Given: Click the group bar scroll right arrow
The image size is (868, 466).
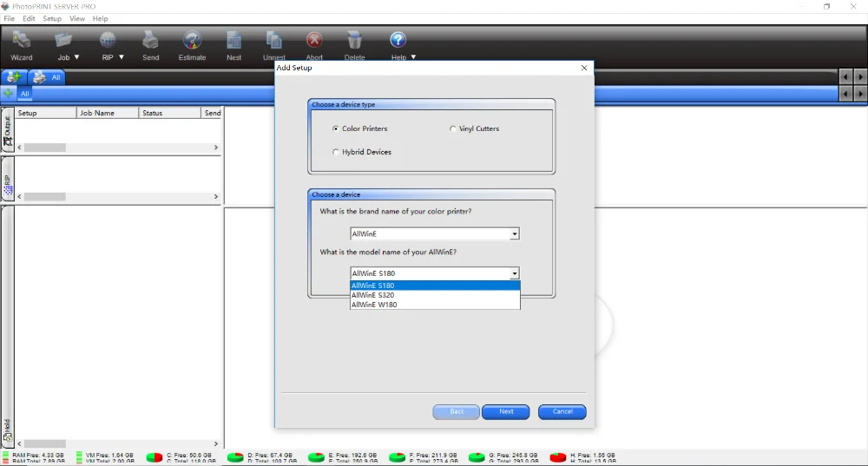Looking at the screenshot, I should pos(860,94).
